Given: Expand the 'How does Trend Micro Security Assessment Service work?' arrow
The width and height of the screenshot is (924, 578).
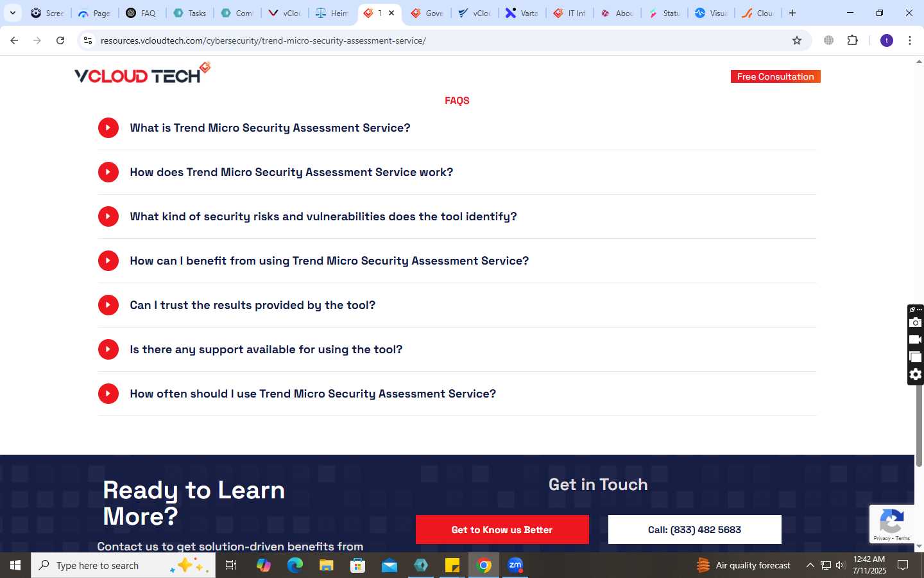Looking at the screenshot, I should pos(108,172).
